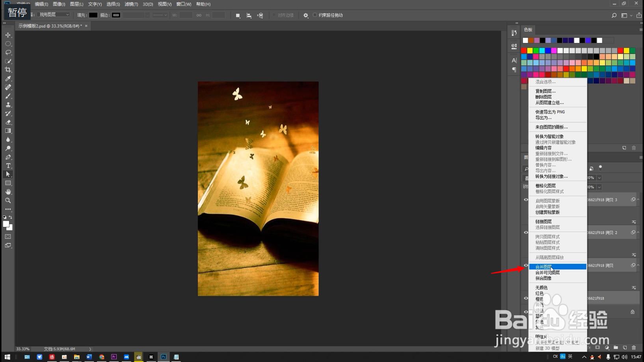The width and height of the screenshot is (644, 362).
Task: Open the 图像(I) menu
Action: pos(59,4)
